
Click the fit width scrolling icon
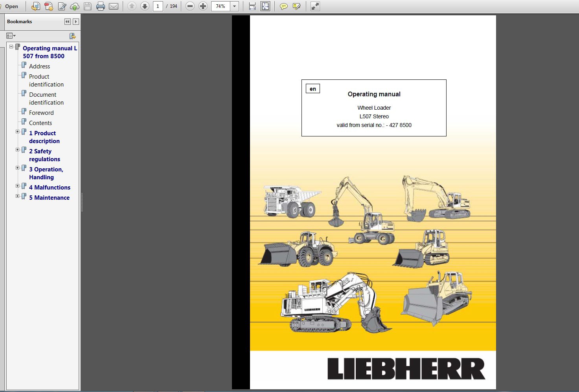pyautogui.click(x=252, y=6)
